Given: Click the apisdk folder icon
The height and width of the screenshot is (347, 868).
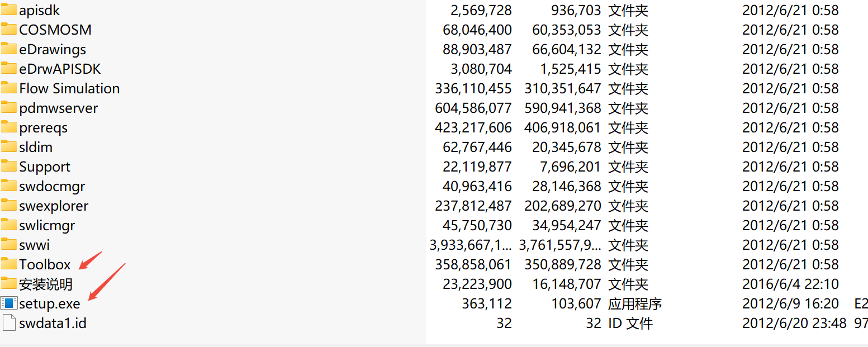Looking at the screenshot, I should tap(9, 9).
